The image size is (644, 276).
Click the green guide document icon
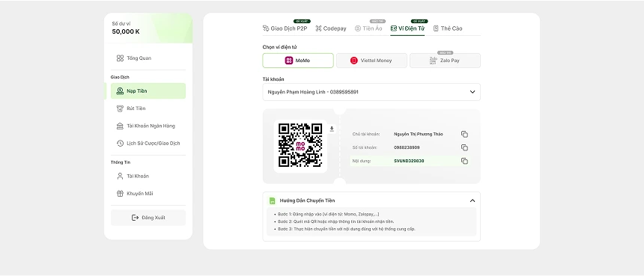click(x=272, y=200)
